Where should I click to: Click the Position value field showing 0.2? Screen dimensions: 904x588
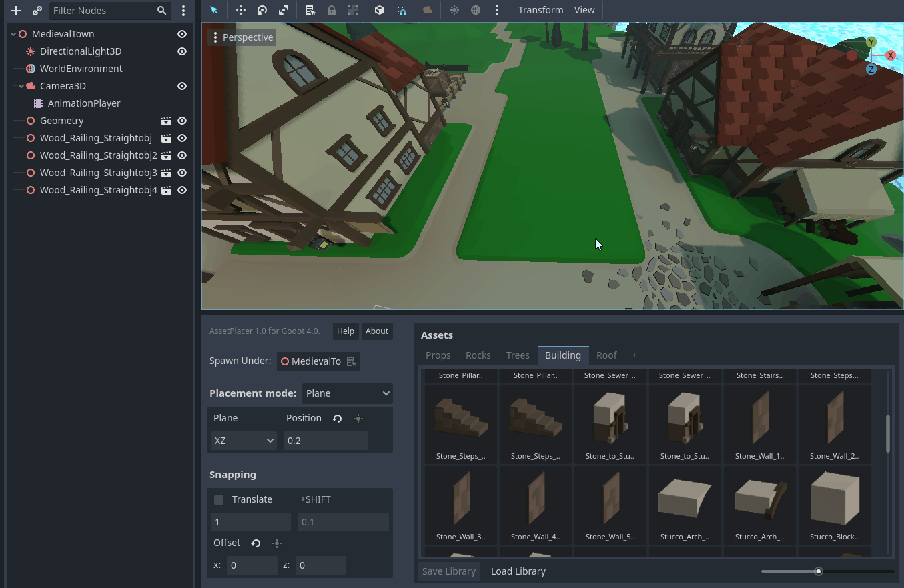tap(326, 441)
